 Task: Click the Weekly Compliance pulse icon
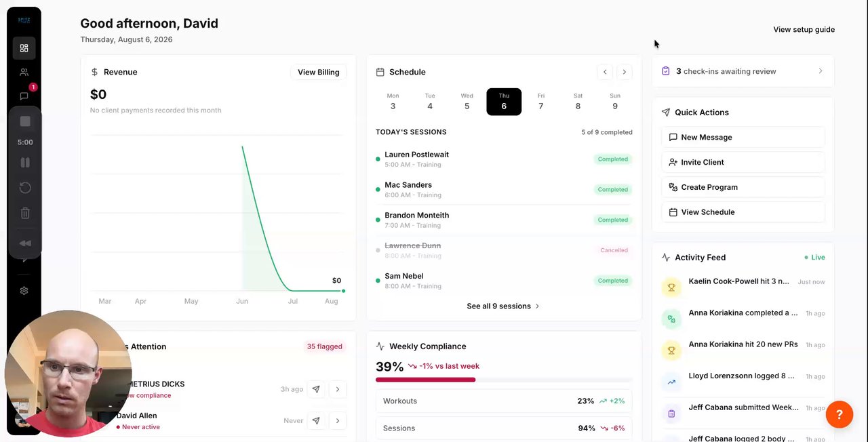(380, 346)
